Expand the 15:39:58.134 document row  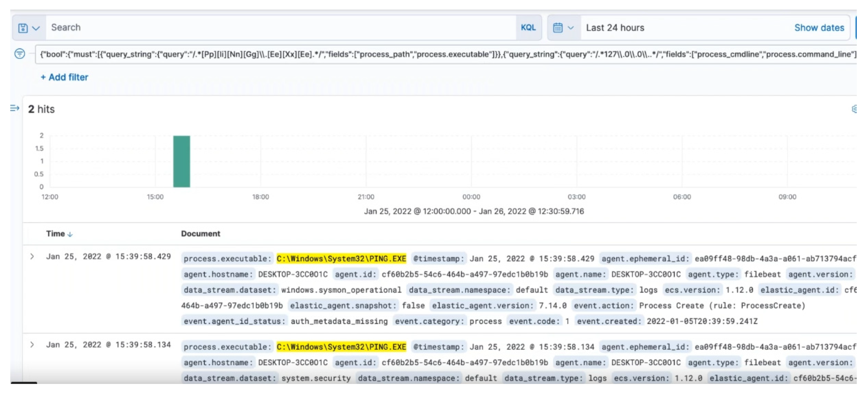click(32, 345)
